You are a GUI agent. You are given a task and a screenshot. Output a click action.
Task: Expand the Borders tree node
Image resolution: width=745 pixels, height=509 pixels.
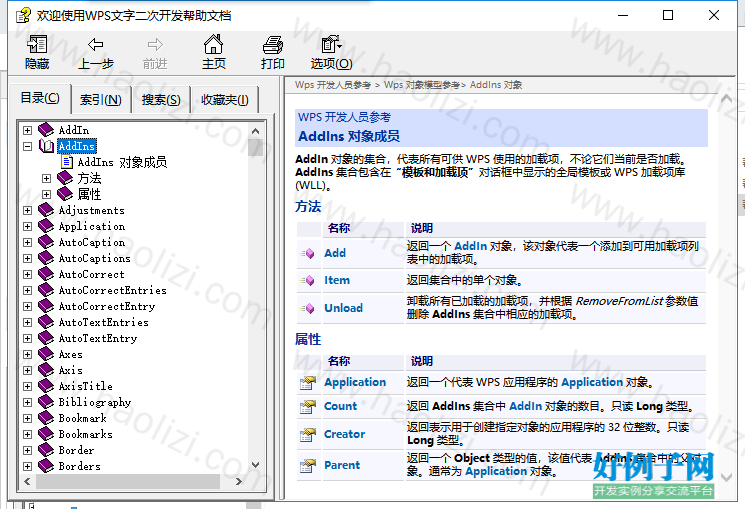28,466
